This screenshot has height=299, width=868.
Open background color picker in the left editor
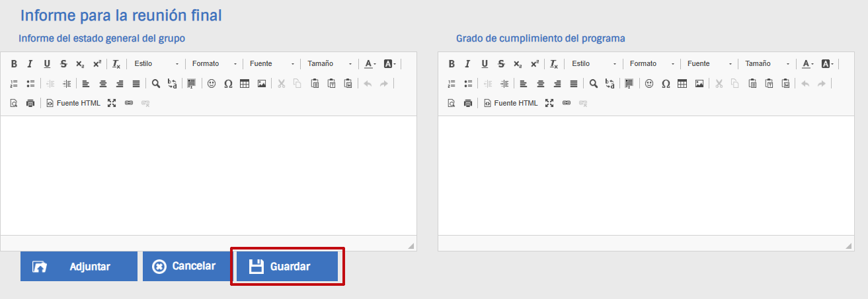click(390, 64)
